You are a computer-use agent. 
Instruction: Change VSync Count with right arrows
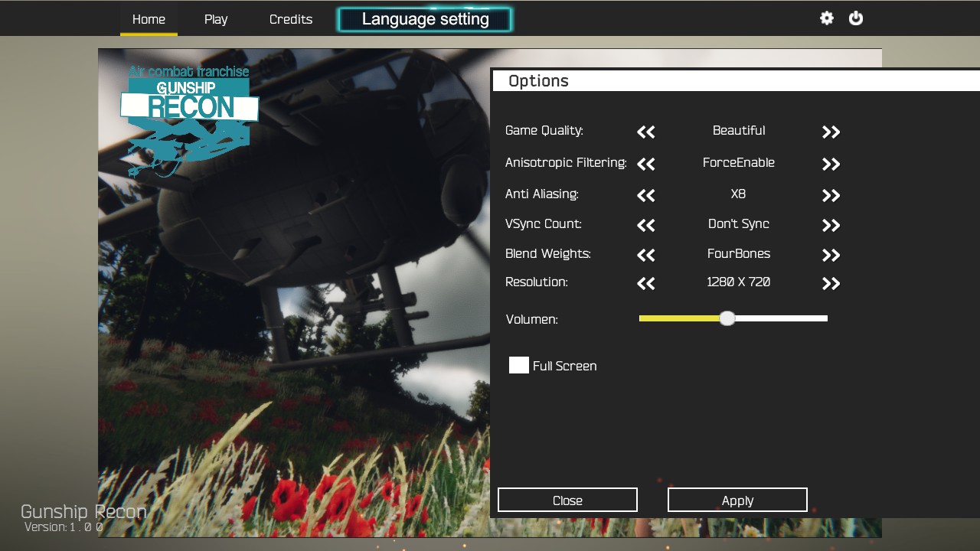831,226
